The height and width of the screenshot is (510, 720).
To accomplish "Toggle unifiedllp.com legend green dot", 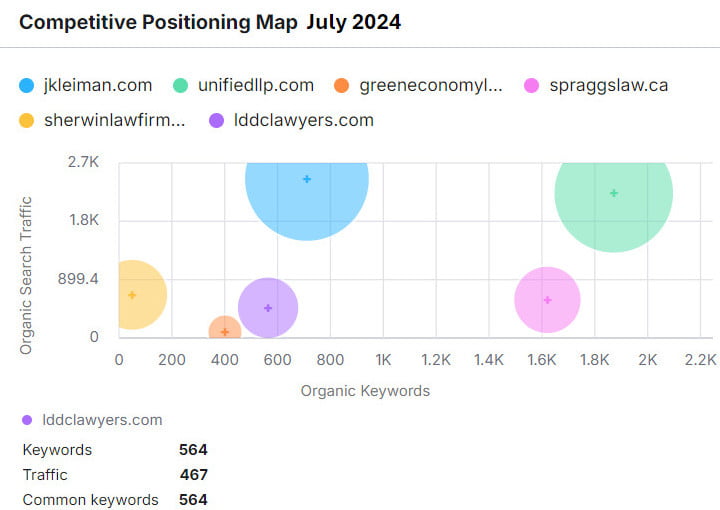I will [181, 86].
